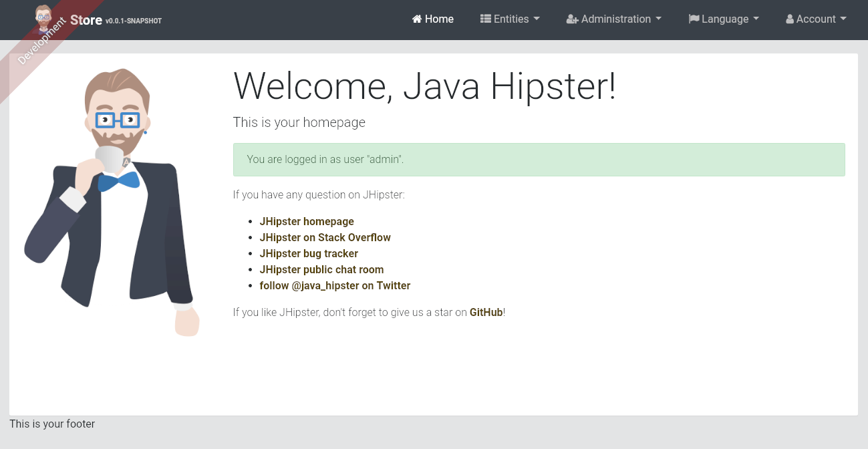Click the v0.0.1-SNAPSHOT version text

tap(134, 21)
